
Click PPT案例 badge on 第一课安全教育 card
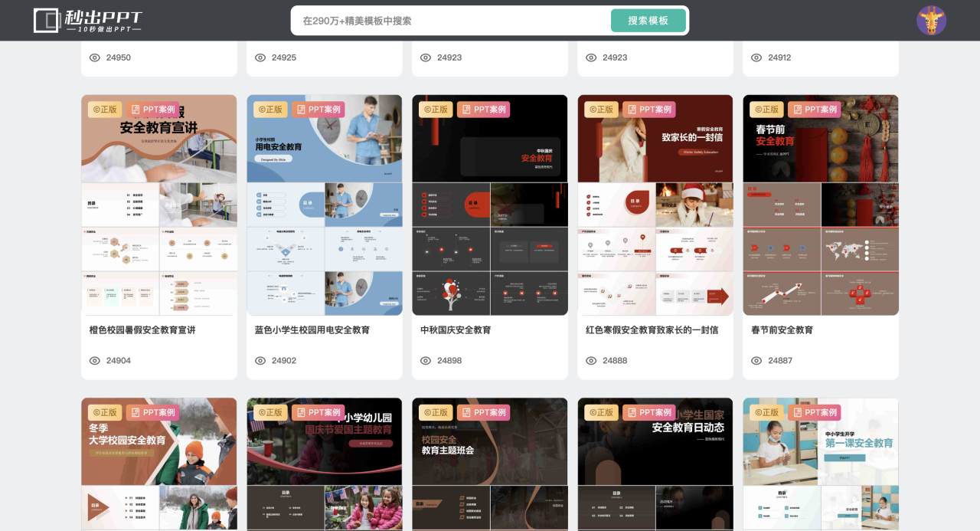click(815, 412)
